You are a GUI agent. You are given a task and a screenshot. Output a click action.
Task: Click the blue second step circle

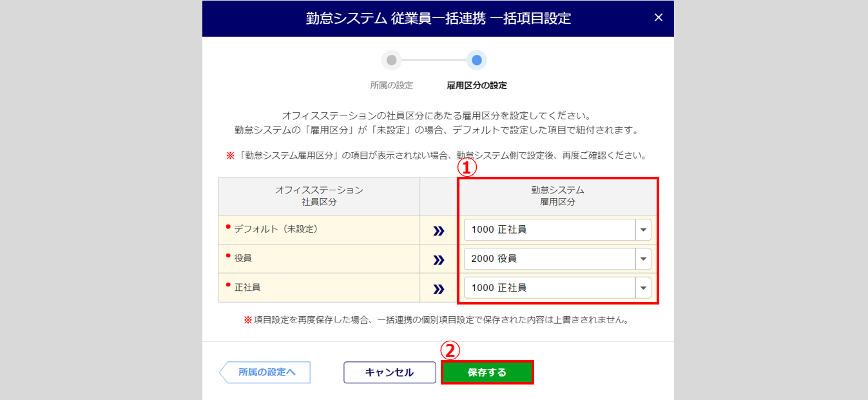pos(476,61)
